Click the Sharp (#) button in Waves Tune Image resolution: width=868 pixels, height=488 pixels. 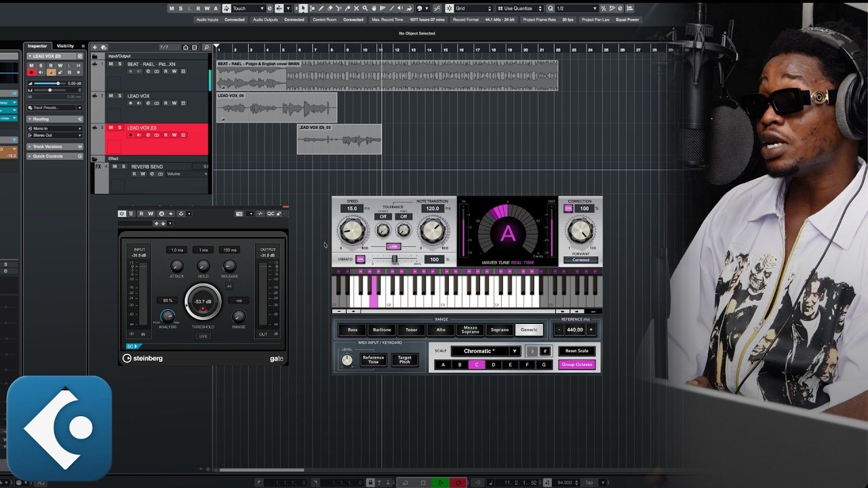coord(545,351)
